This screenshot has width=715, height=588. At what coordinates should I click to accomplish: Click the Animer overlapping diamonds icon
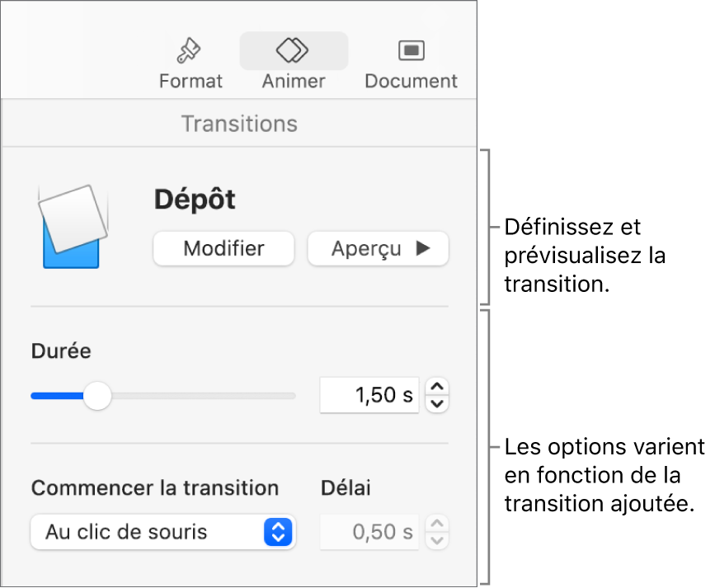(x=292, y=50)
